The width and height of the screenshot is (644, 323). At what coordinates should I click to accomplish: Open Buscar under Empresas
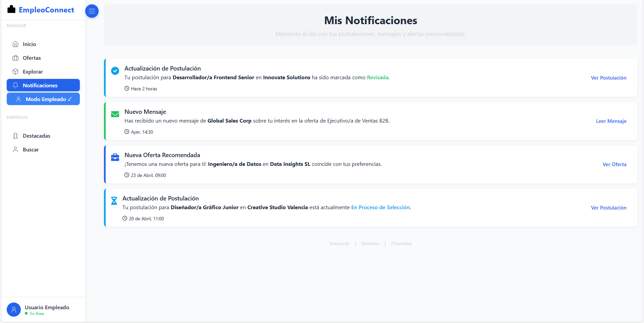coord(31,149)
